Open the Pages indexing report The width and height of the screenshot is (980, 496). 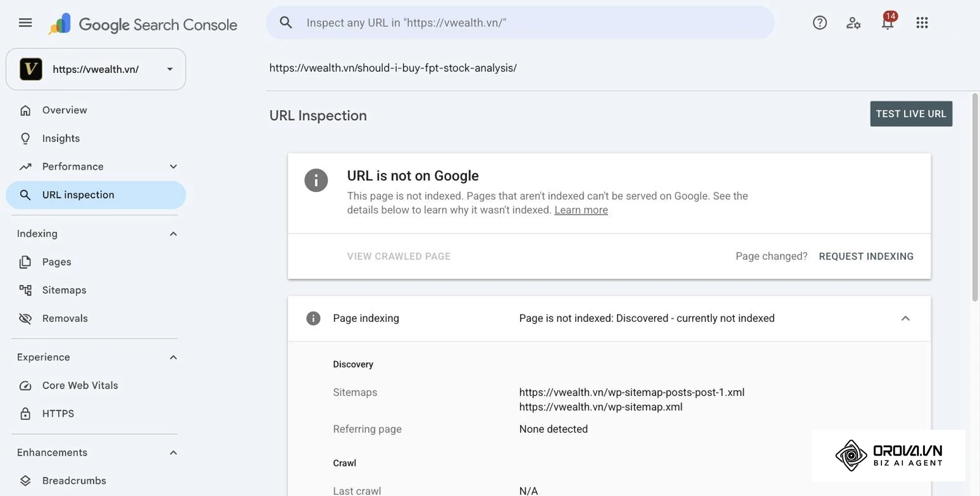coord(96,262)
